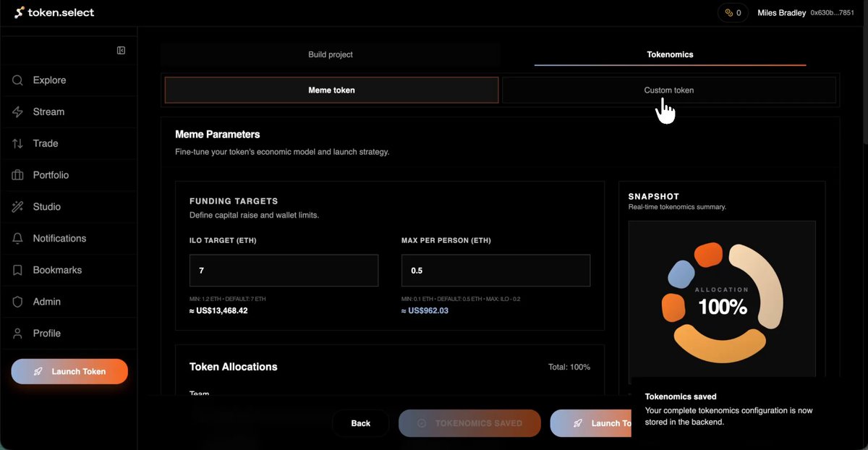Screen dimensions: 868x450
Task: Focus the Max Per Person (ETH) field
Action: (x=495, y=271)
